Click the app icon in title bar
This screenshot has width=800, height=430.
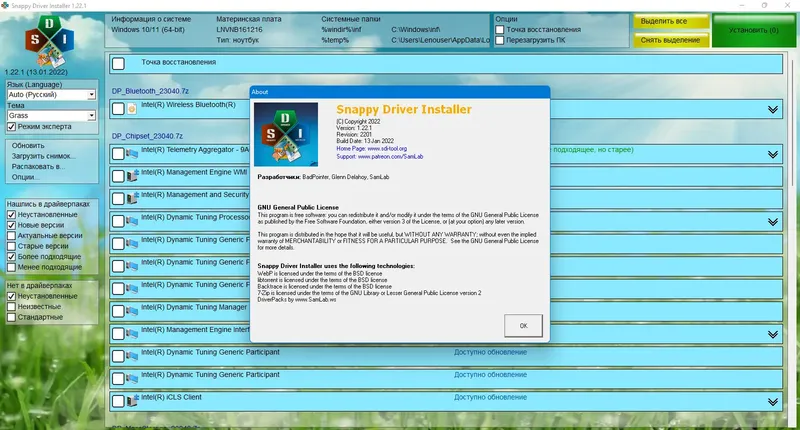[x=5, y=5]
